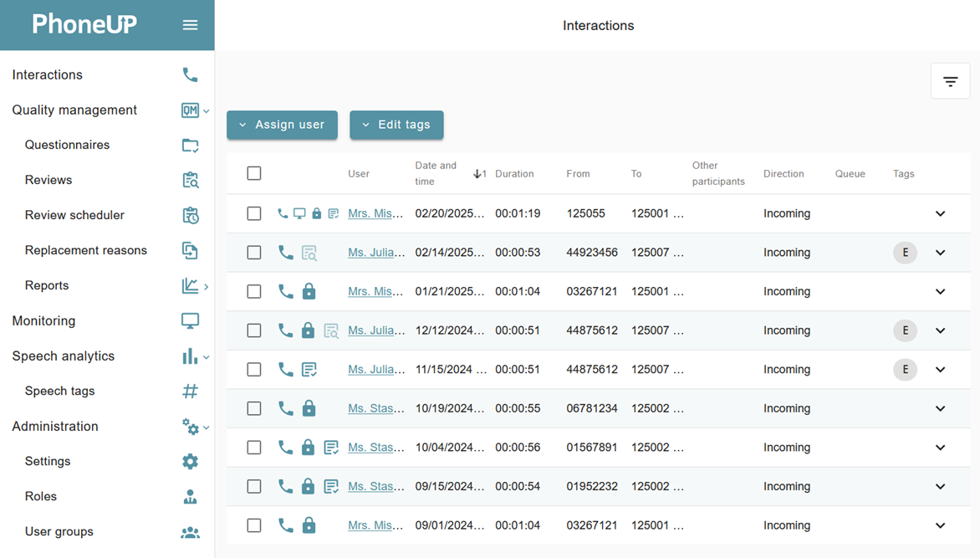This screenshot has height=558, width=980.
Task: Open the Monitoring sidebar item
Action: click(43, 320)
